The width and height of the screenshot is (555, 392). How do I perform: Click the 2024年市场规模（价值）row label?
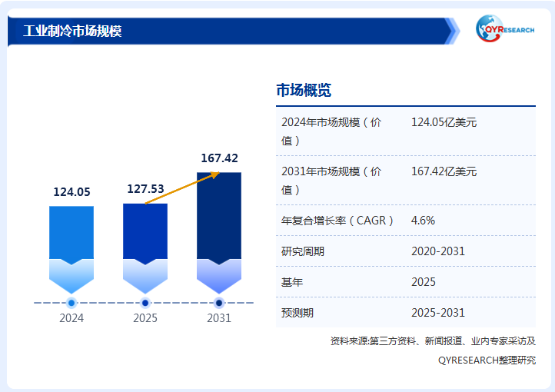click(331, 131)
